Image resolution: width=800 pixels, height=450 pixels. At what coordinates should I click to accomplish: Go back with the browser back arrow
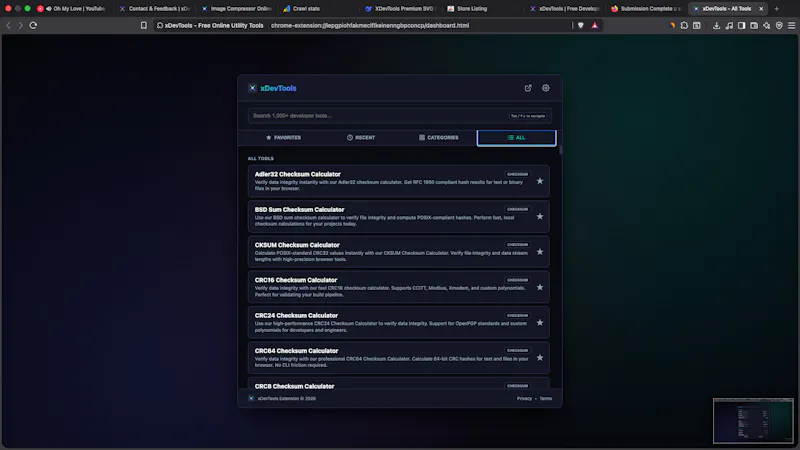pyautogui.click(x=8, y=26)
